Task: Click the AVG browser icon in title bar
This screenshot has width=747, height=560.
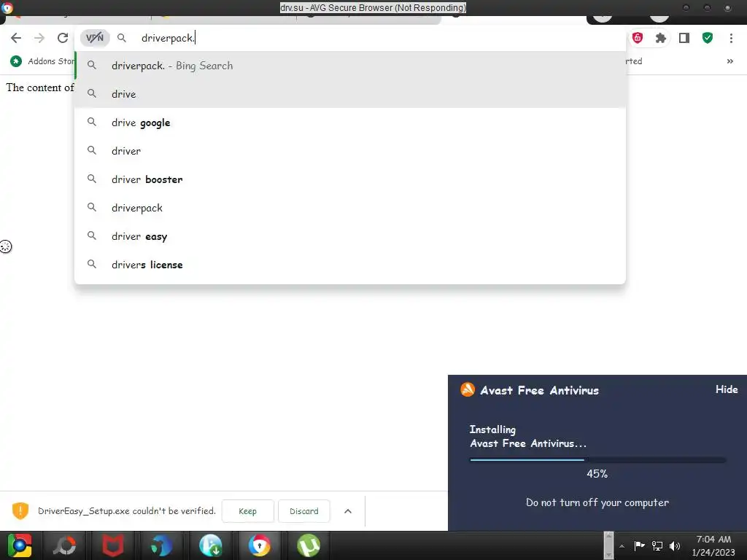Action: pyautogui.click(x=7, y=7)
